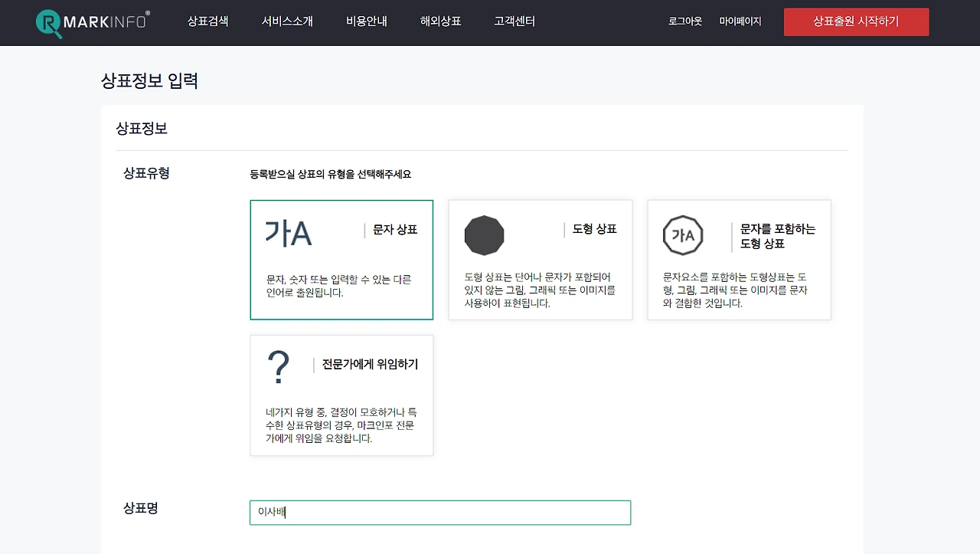Open the 비용안내 menu

(366, 21)
